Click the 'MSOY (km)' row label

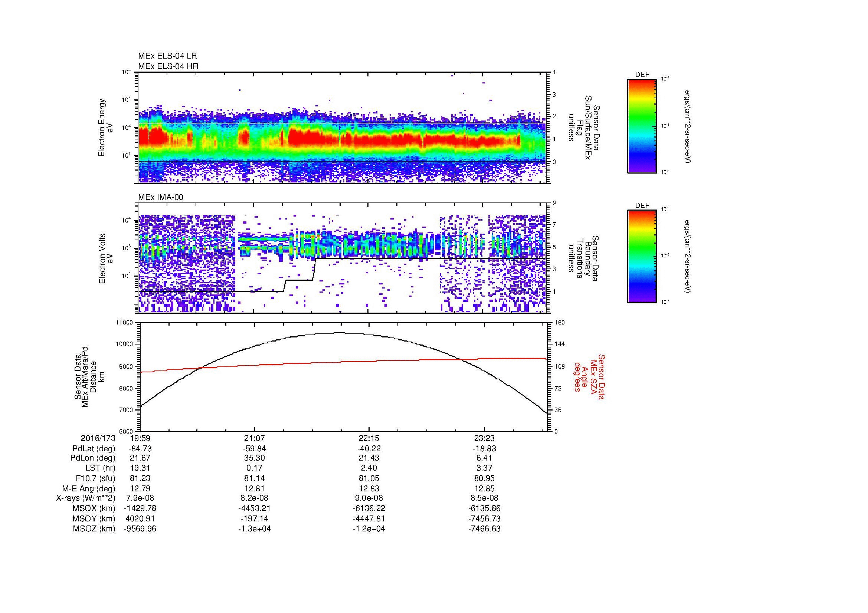(94, 518)
